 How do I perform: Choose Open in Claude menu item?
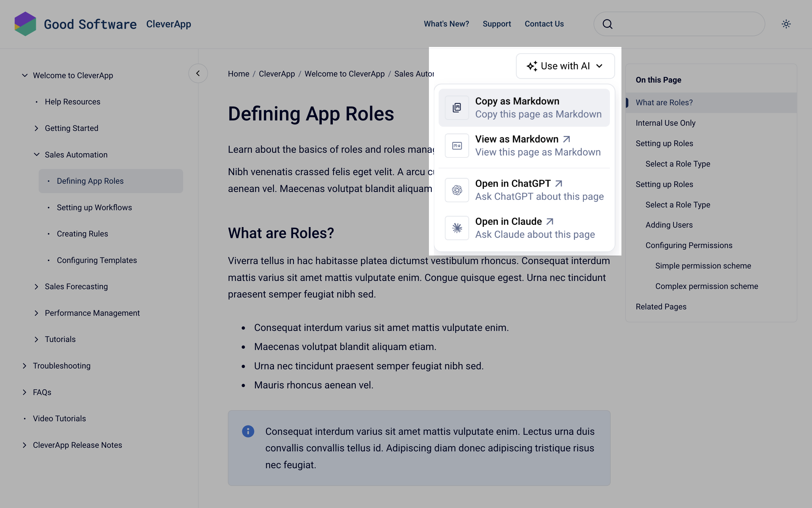[x=524, y=228]
